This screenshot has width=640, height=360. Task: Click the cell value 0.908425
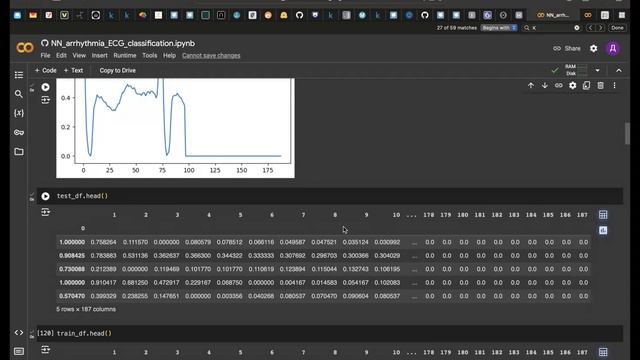point(72,256)
